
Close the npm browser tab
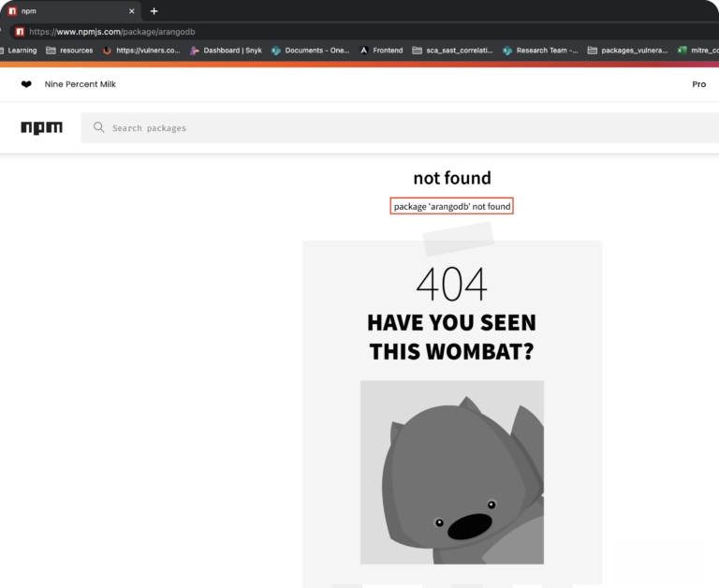click(132, 11)
